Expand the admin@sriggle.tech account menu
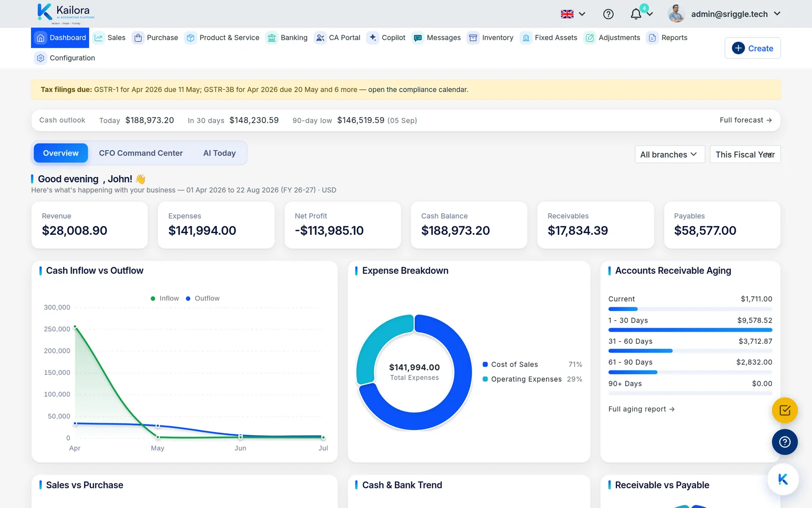Image resolution: width=812 pixels, height=508 pixels. pyautogui.click(x=736, y=14)
